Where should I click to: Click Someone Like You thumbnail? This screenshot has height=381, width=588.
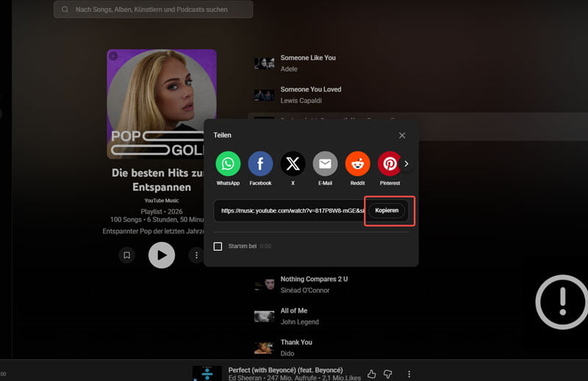[265, 63]
